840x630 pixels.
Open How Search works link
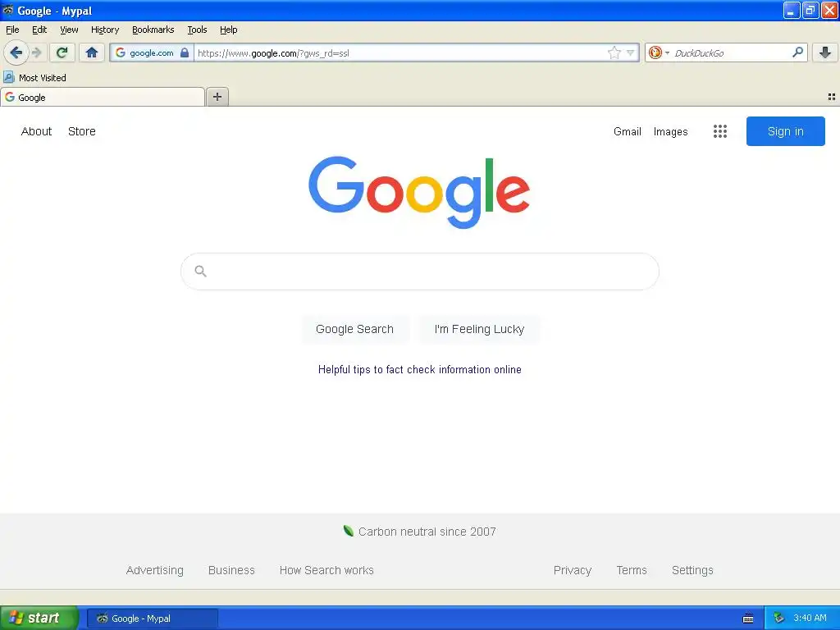coord(326,570)
